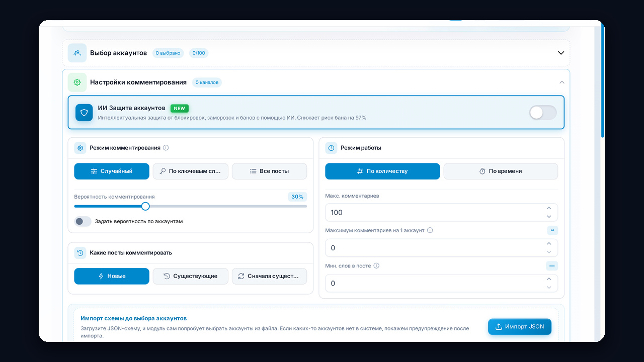Click the Мин. слов в посте field
Screen dimensions: 644x362
point(441,283)
